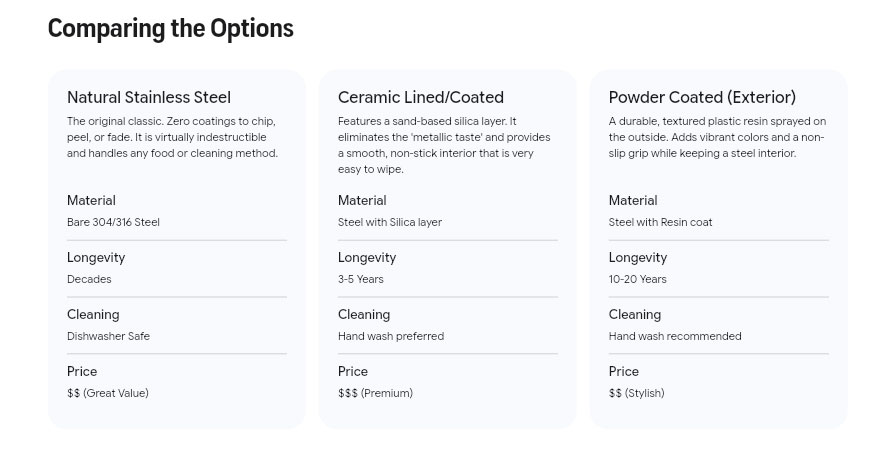The width and height of the screenshot is (884, 450).
Task: Click the Natural Stainless Steel description paragraph
Action: click(172, 137)
